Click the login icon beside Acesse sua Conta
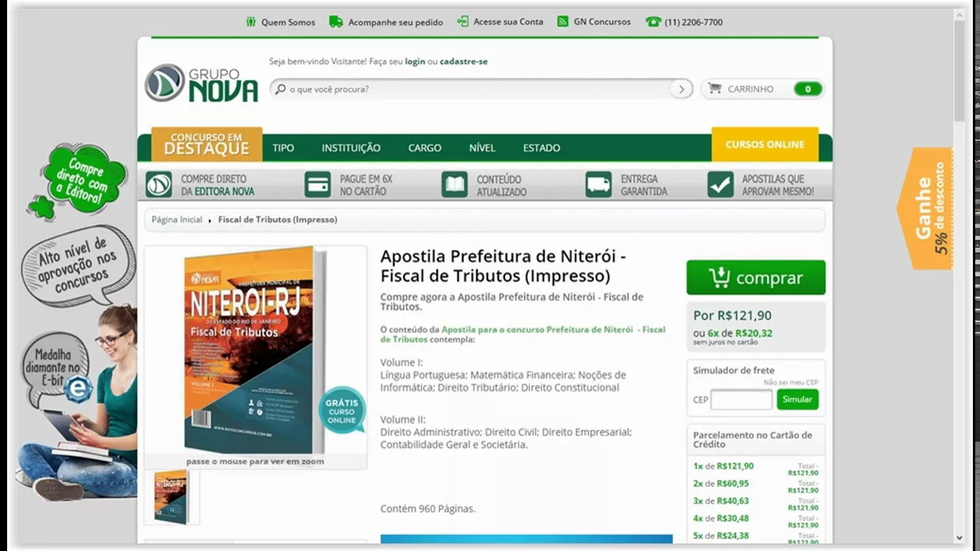The width and height of the screenshot is (980, 551). [462, 21]
